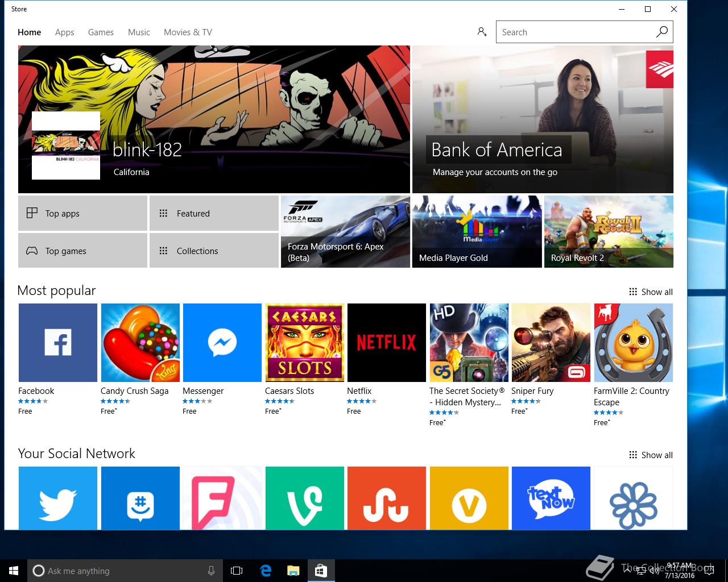Click the Store Search input box
Viewport: 728px width, 582px height.
[x=574, y=32]
